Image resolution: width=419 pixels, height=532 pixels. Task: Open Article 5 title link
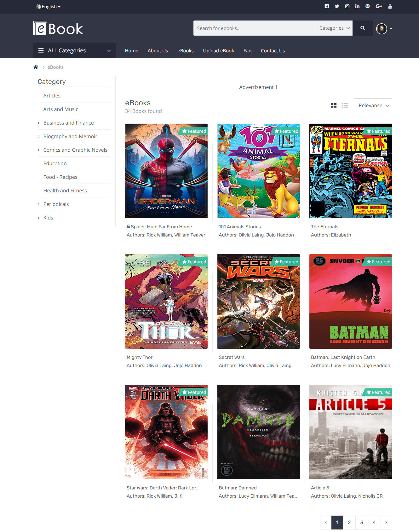pos(320,488)
